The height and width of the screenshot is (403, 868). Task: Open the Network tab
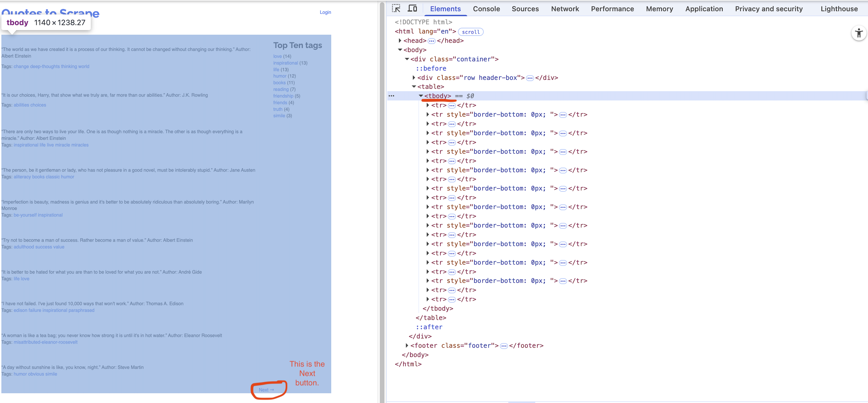565,9
